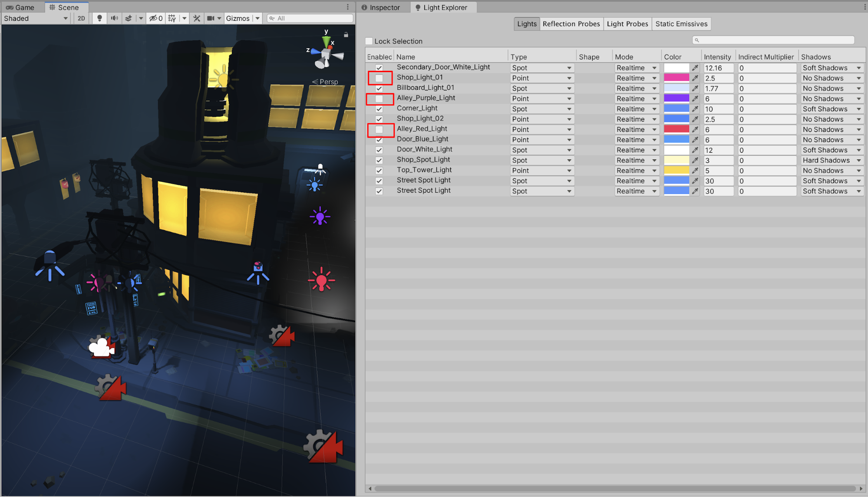Enable the Shop_Light_01 checkbox
The image size is (868, 497).
point(379,78)
